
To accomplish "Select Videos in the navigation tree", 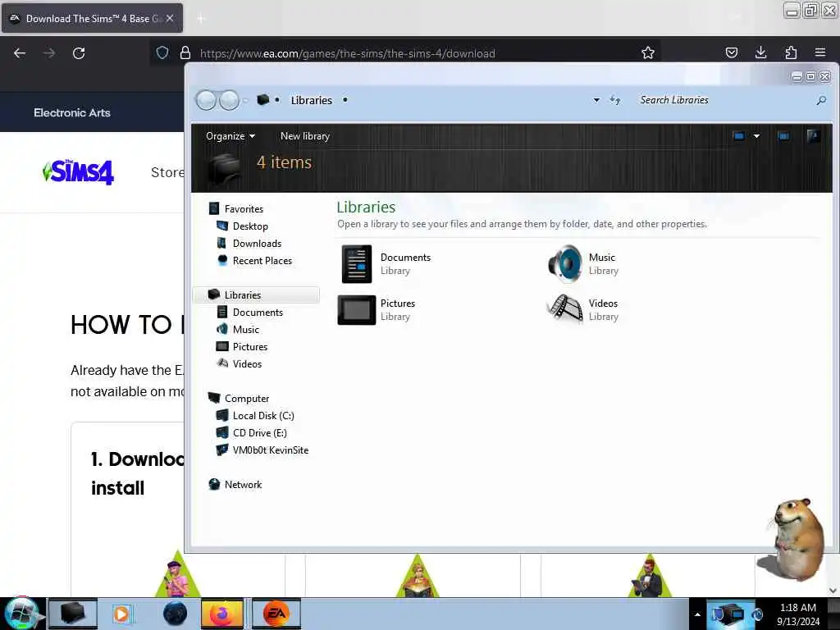I will (248, 363).
